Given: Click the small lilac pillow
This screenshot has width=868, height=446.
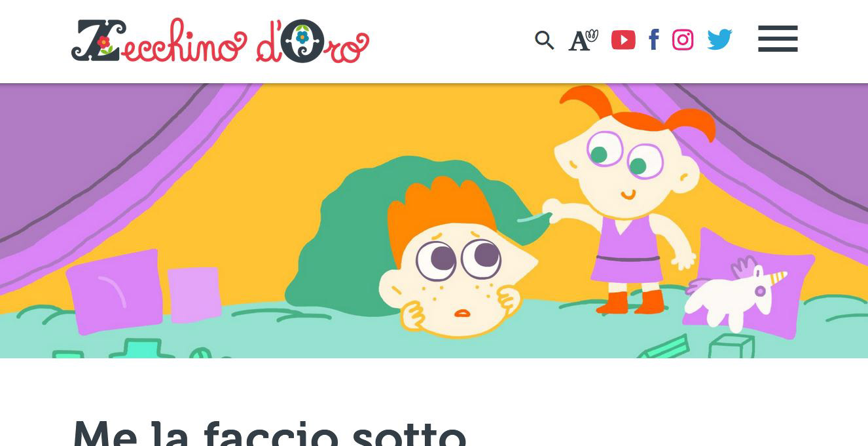Looking at the screenshot, I should (194, 294).
